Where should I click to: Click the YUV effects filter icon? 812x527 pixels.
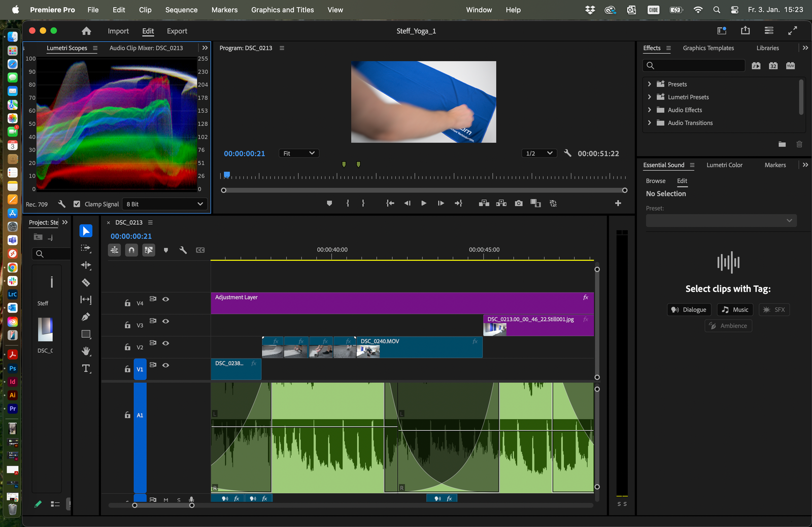tap(791, 65)
